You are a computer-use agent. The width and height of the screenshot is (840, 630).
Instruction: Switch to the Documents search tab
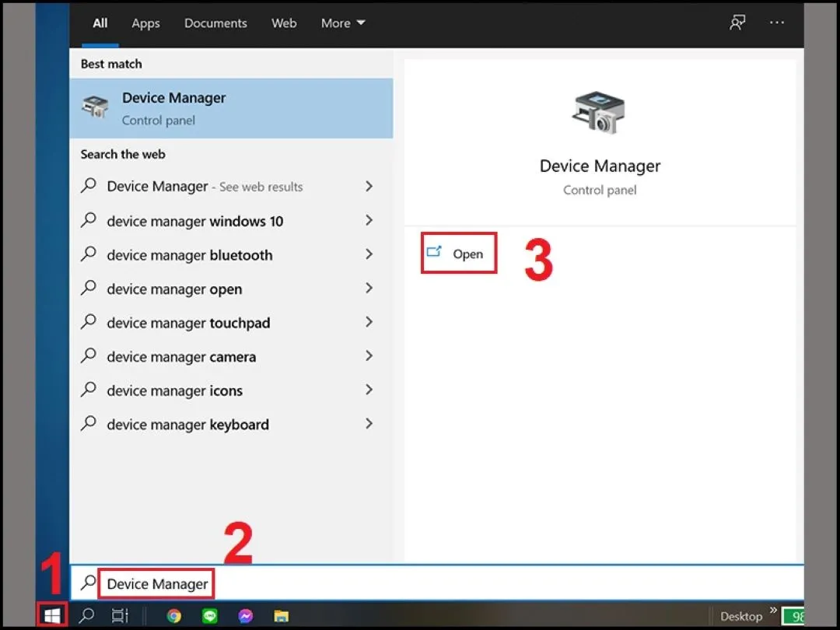point(215,23)
